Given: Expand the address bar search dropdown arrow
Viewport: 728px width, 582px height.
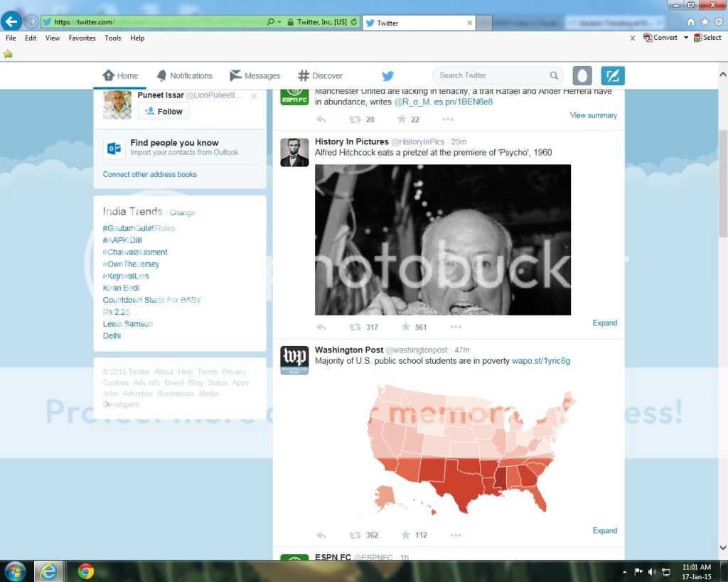Looking at the screenshot, I should 279,22.
